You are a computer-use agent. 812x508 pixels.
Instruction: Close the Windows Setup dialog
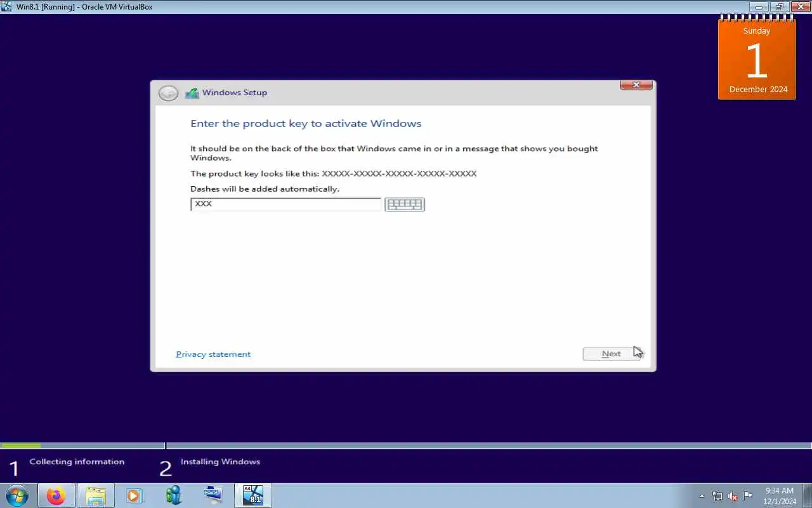coord(636,84)
